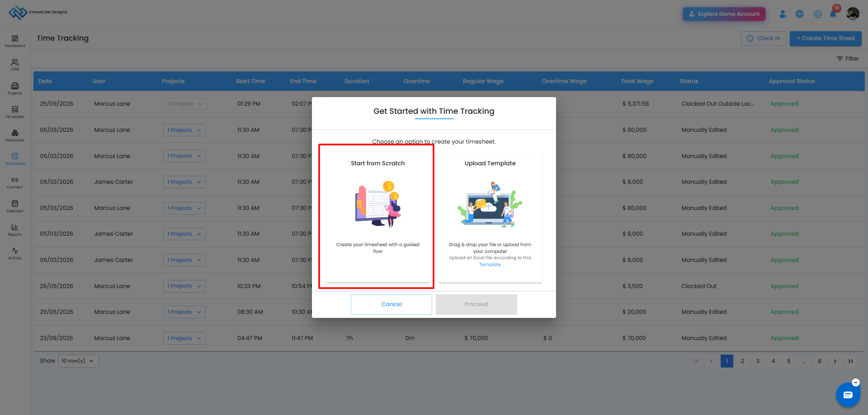Open the chat support bubble
The image size is (868, 415).
(x=848, y=395)
